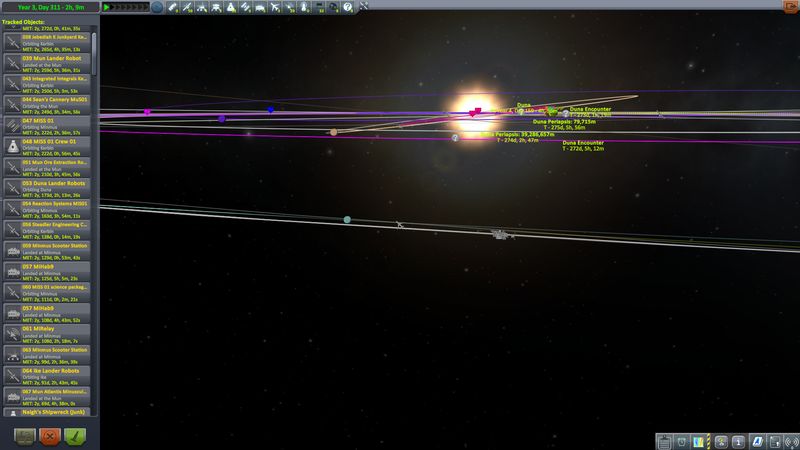Select 048 MISS 01 Crew 01 vessel
Image resolution: width=800 pixels, height=450 pixels.
coord(48,146)
